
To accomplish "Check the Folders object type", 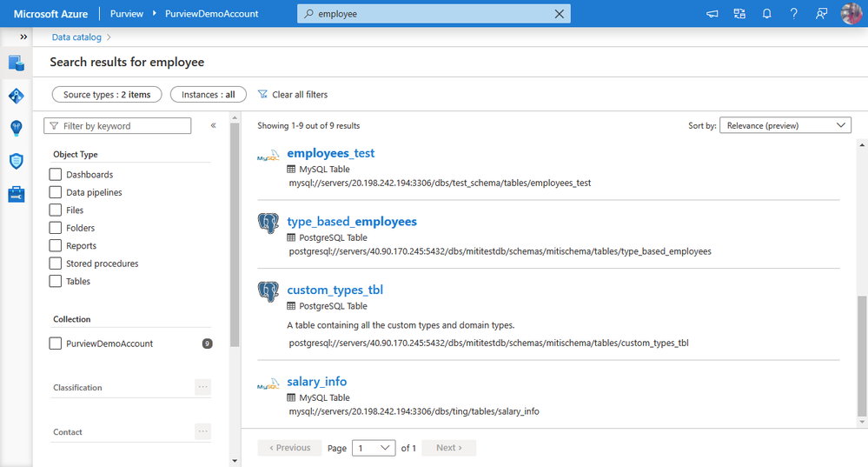I will coord(56,228).
